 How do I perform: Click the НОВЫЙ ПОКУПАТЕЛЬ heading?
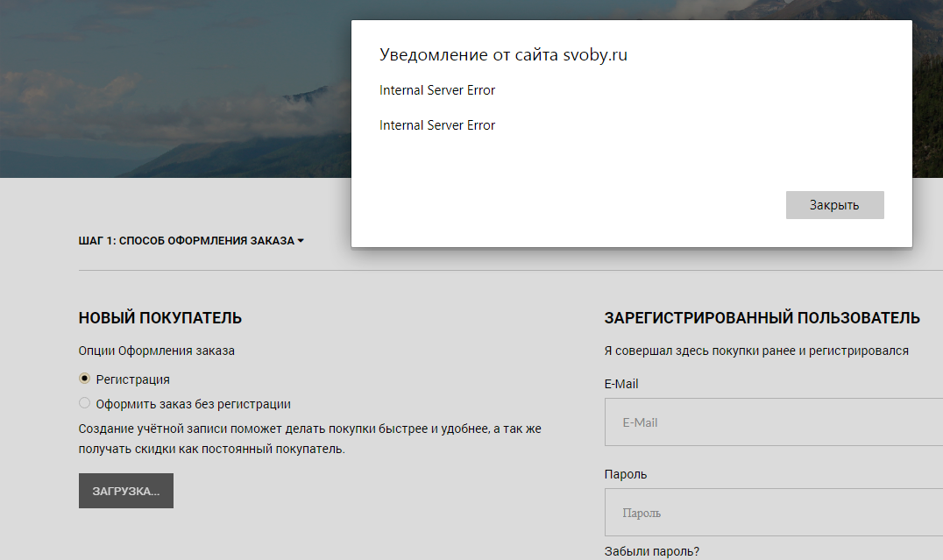(x=160, y=318)
